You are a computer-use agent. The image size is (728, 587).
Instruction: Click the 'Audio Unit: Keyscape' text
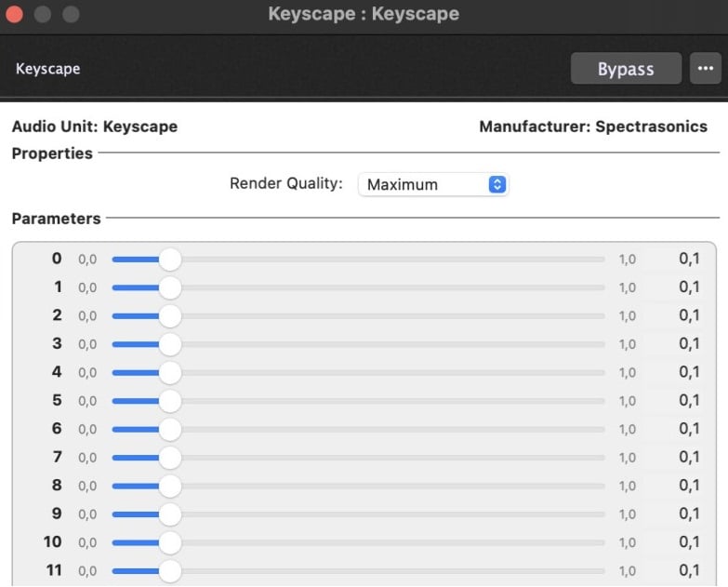pyautogui.click(x=95, y=127)
